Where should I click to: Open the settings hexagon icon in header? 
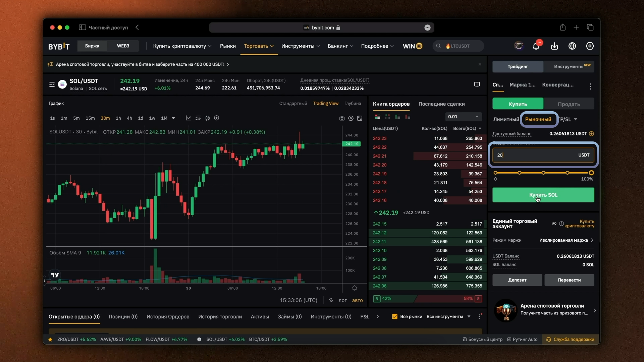point(590,46)
